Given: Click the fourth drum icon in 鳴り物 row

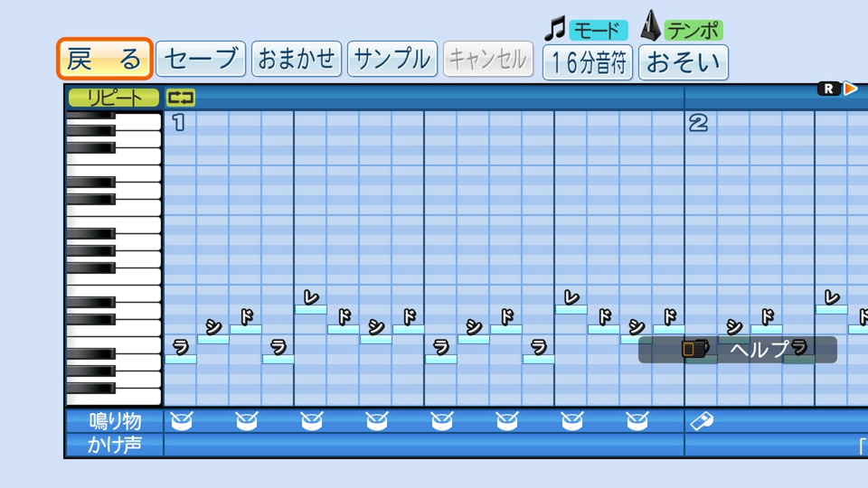Looking at the screenshot, I should point(377,421).
